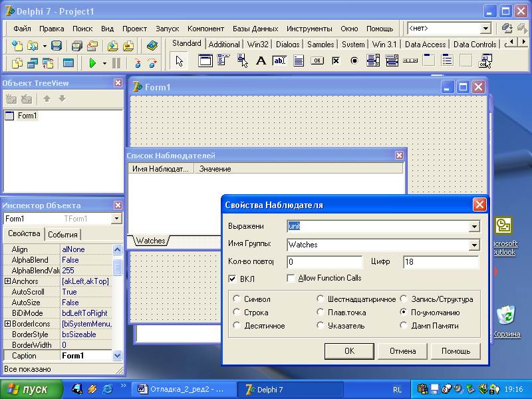This screenshot has width=532, height=399.
Task: Click the Помощь button in dialog
Action: [x=456, y=351]
